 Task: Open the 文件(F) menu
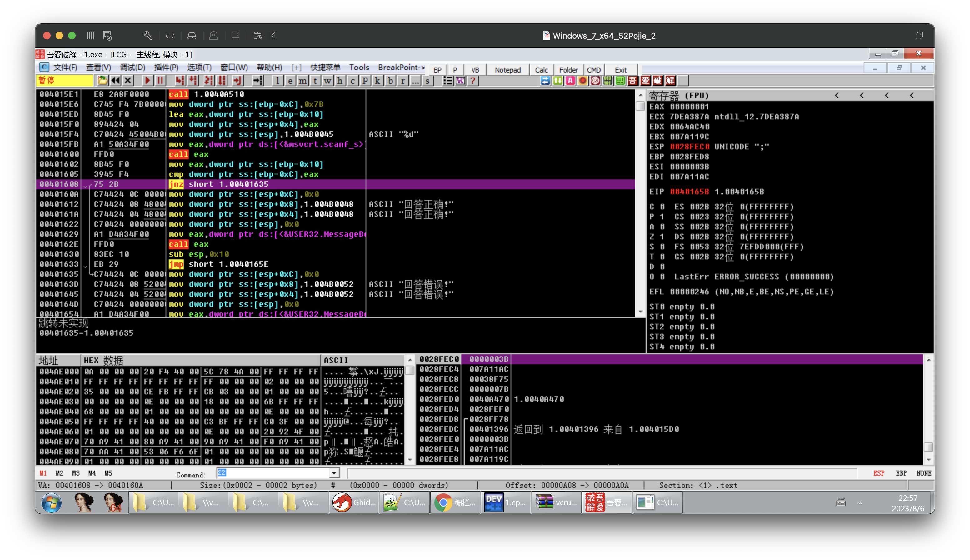65,67
